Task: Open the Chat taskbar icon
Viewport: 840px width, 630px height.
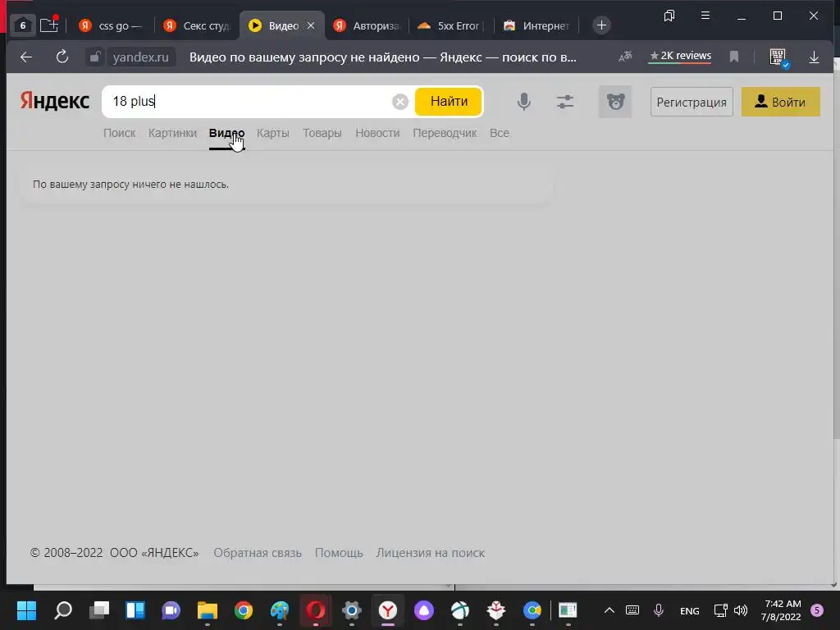Action: click(x=171, y=610)
